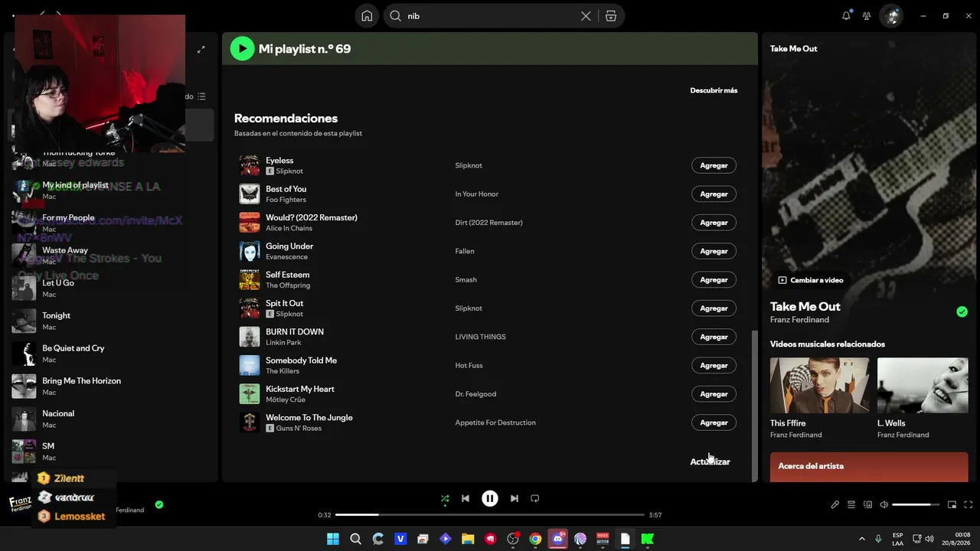Open the Friend Activity icon

867,16
